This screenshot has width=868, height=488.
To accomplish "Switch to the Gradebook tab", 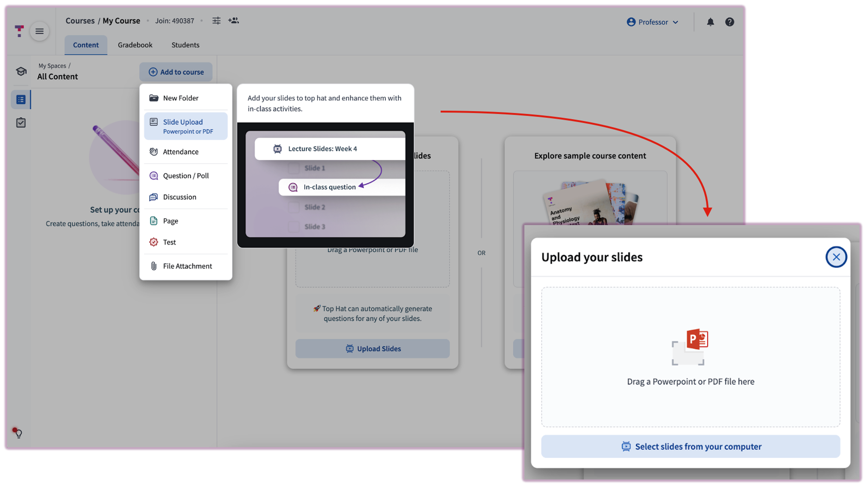I will [x=135, y=45].
